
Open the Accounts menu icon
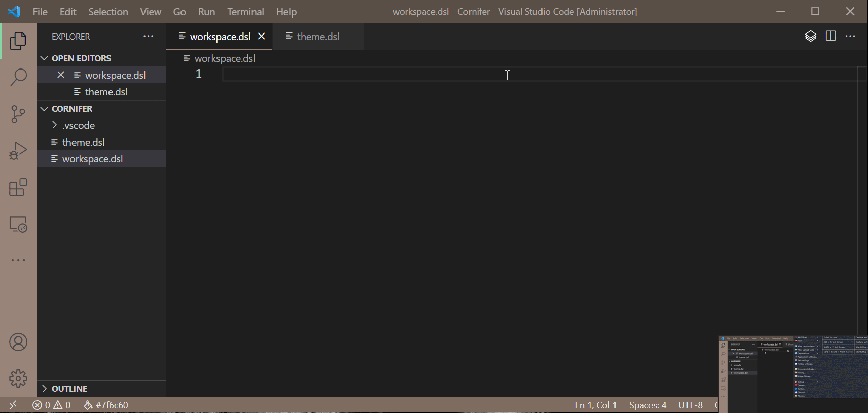pyautogui.click(x=18, y=342)
